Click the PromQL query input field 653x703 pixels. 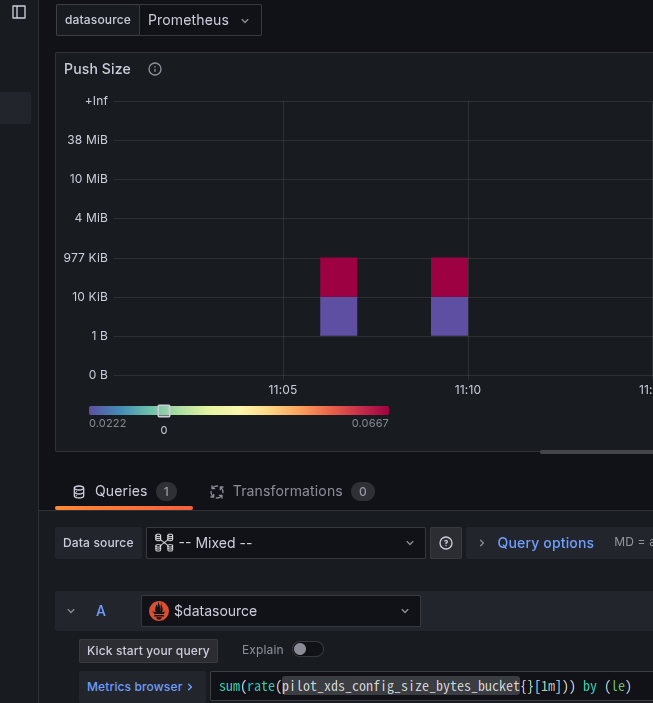click(431, 687)
